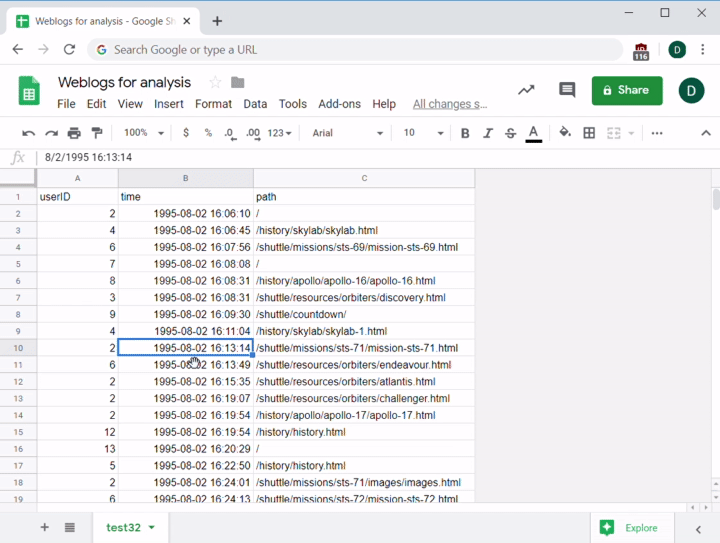The width and height of the screenshot is (720, 543).
Task: Click the undo arrow icon
Action: 28,133
